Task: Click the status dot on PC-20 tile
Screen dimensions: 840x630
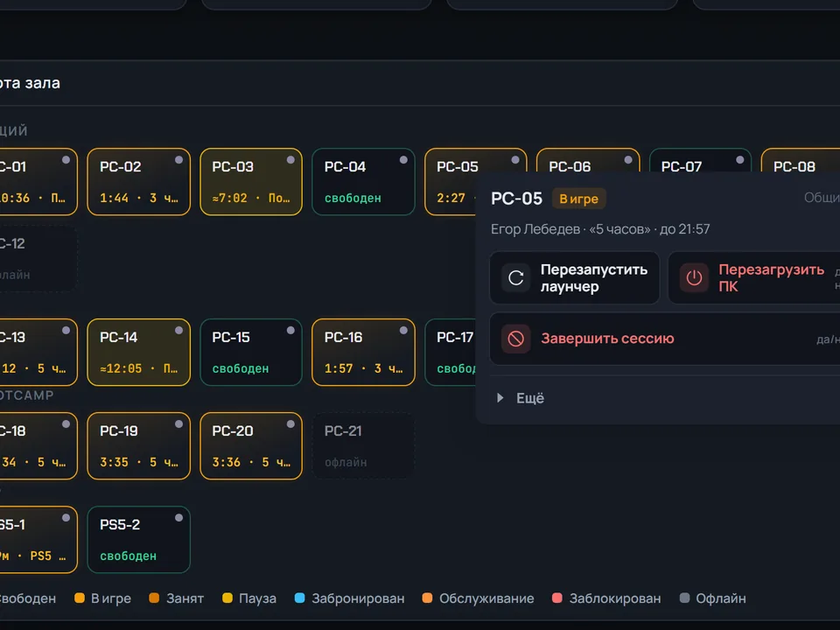Action: pos(290,423)
